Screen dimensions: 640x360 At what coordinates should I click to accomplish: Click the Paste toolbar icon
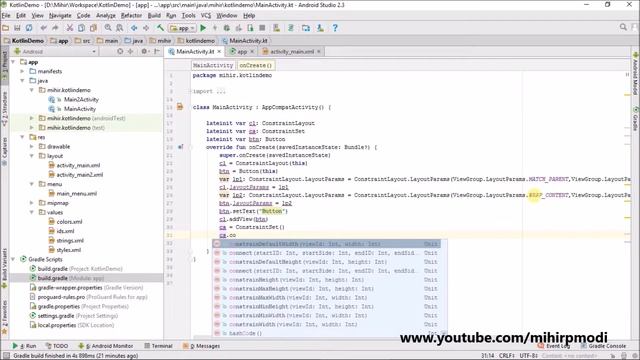pyautogui.click(x=93, y=28)
